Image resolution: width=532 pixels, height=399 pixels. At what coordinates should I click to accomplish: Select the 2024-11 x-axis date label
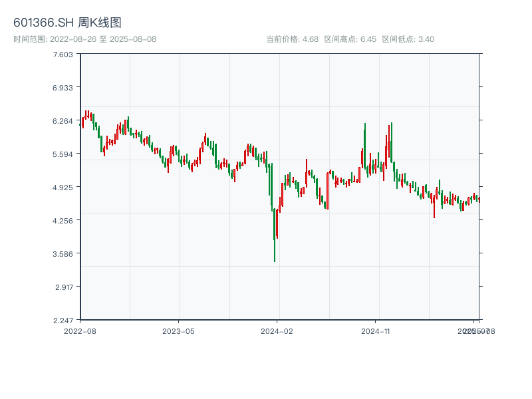376,331
